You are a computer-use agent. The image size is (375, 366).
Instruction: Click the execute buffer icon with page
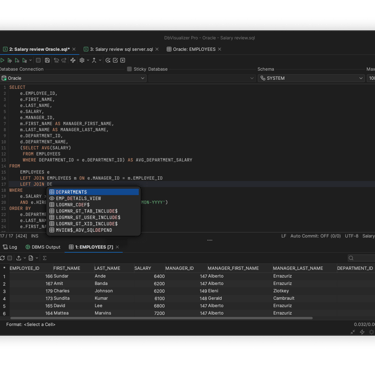point(10,60)
